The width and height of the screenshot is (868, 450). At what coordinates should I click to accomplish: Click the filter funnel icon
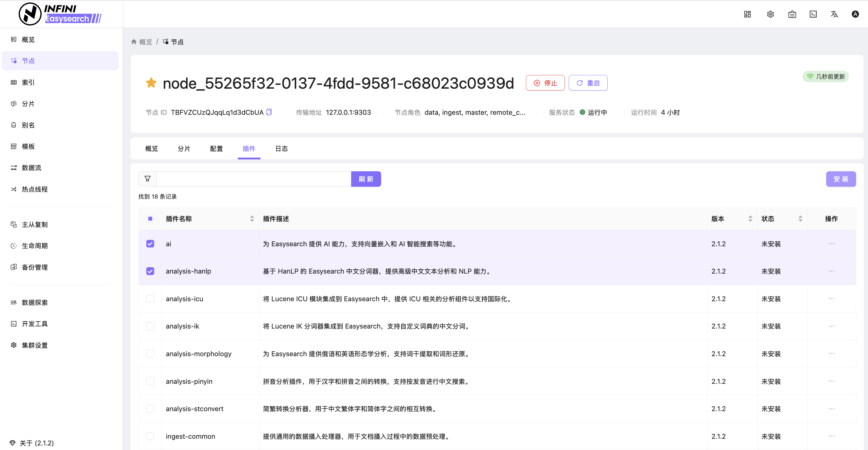147,179
